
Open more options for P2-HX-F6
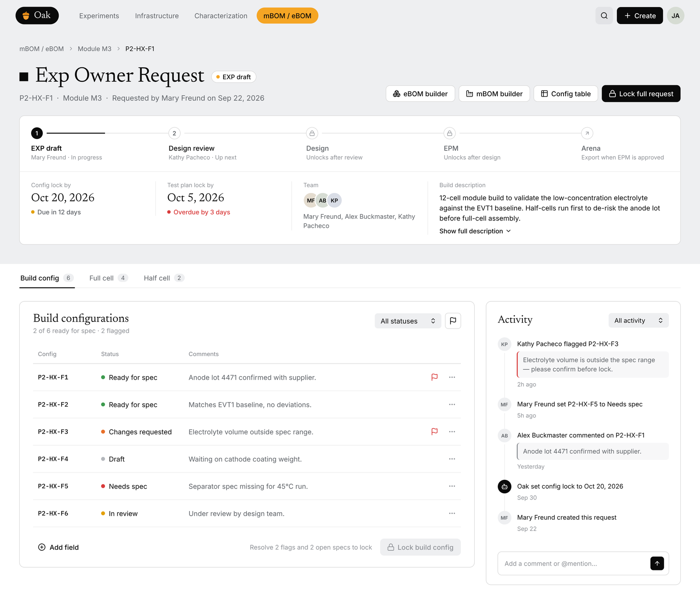point(452,513)
